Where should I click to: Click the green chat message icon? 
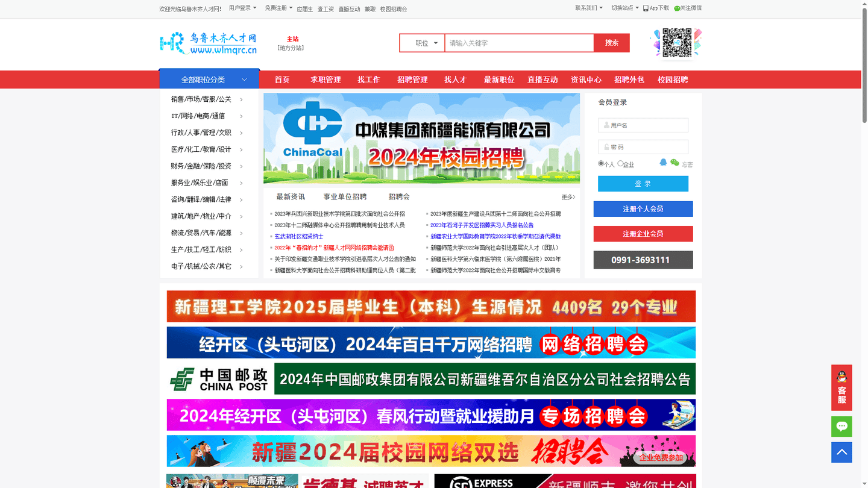pyautogui.click(x=841, y=427)
